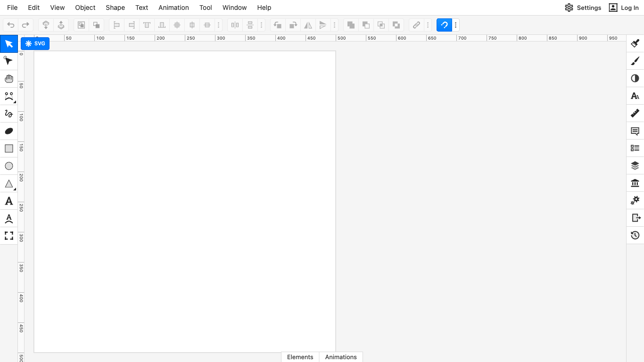Image resolution: width=644 pixels, height=362 pixels.
Task: Open the Export panel
Action: 635,218
